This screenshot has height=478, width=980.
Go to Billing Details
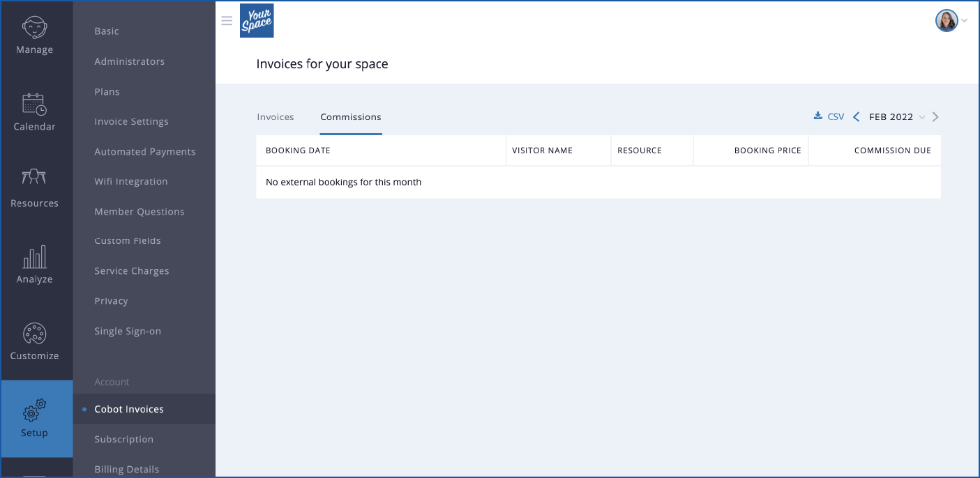126,468
